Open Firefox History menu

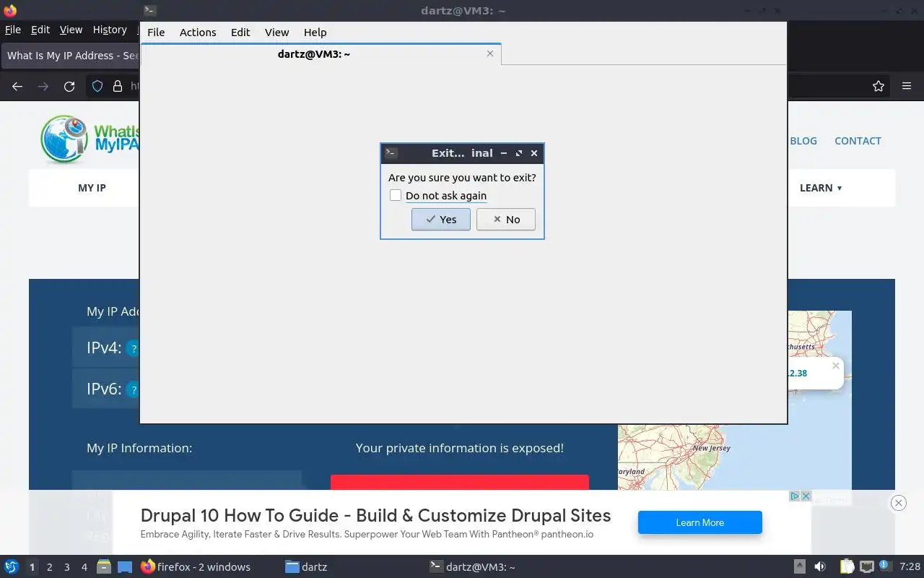(x=110, y=30)
